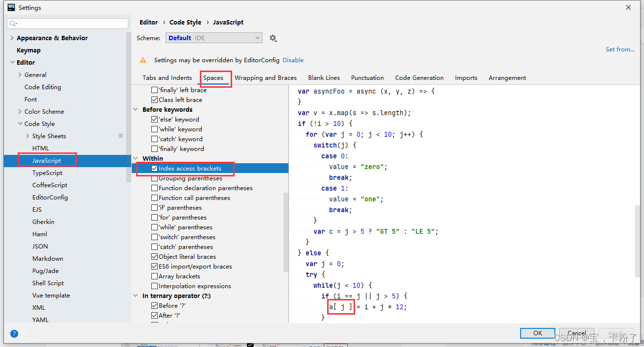Click the Style Sheets scheme indicator icon
The image size is (644, 347).
(x=121, y=136)
